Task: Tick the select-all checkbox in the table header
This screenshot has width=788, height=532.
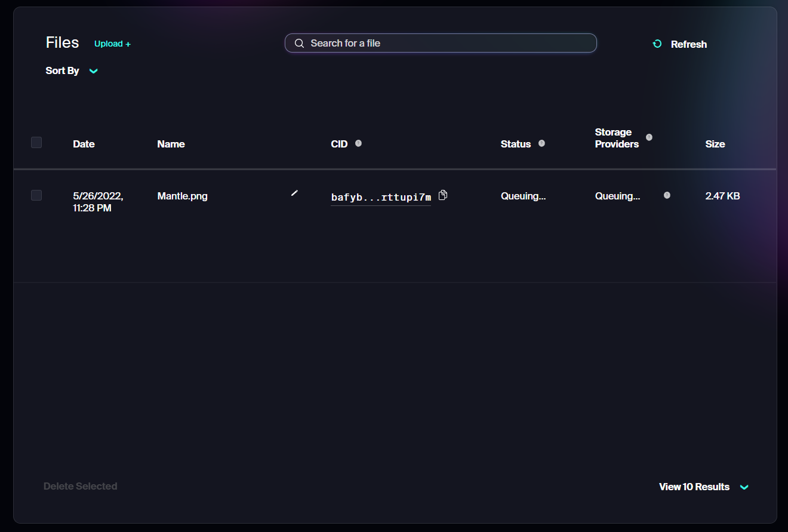Action: (x=36, y=143)
